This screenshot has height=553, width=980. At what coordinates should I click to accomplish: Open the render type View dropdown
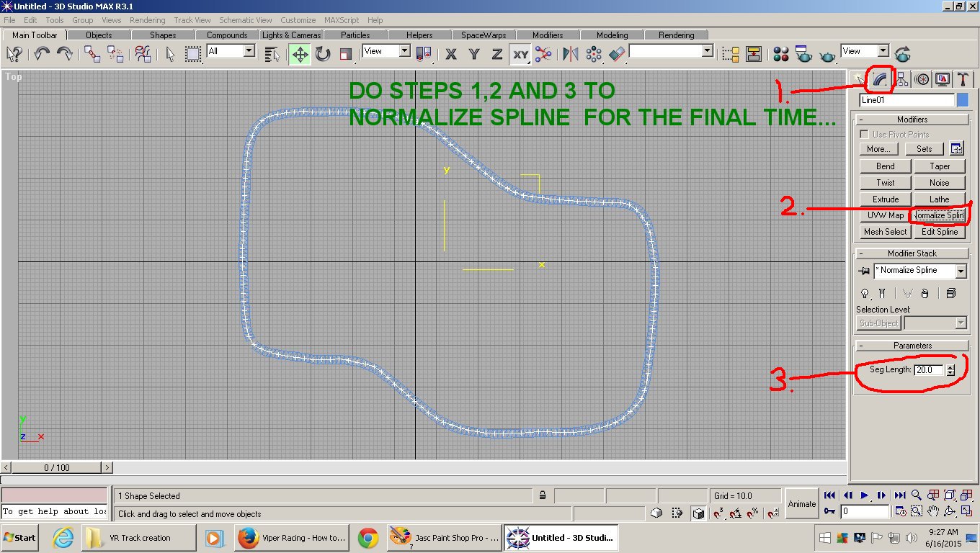tap(883, 51)
